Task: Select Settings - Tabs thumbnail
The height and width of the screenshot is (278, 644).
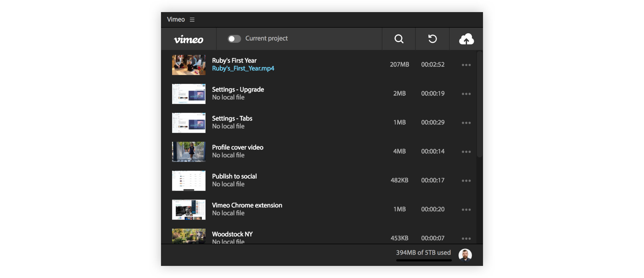Action: [x=189, y=122]
